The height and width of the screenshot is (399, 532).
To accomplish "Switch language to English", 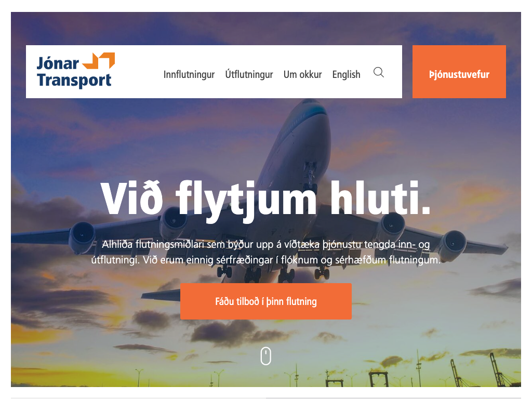I will coord(346,74).
